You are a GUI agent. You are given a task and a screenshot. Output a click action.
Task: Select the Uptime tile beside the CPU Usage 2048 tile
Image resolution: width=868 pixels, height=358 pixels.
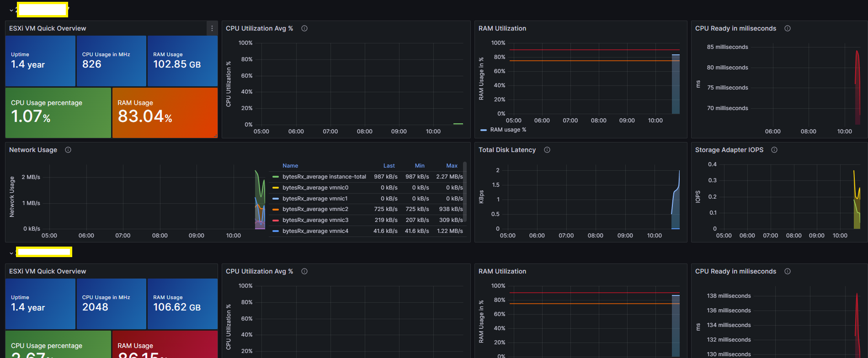tap(40, 304)
